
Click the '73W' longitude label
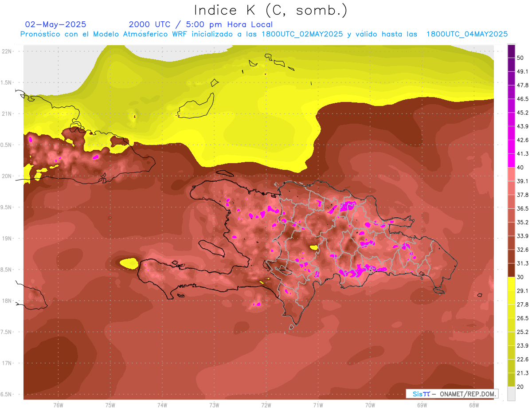coord(214,405)
